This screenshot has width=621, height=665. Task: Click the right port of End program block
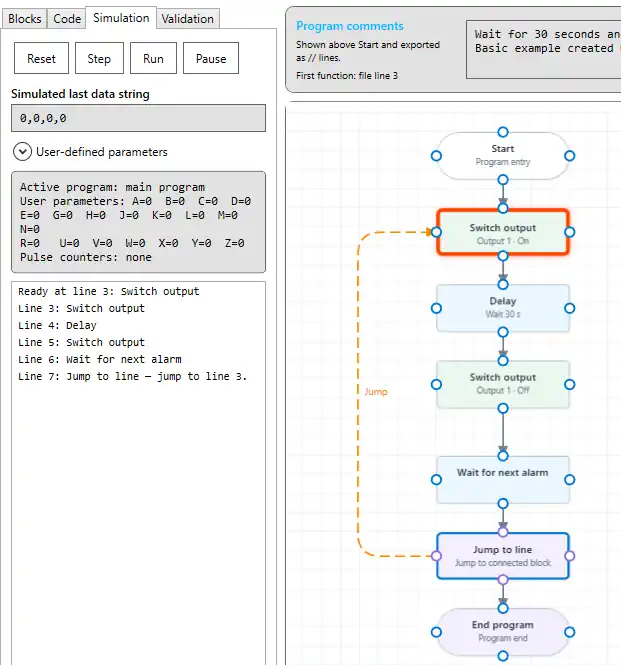tap(570, 632)
